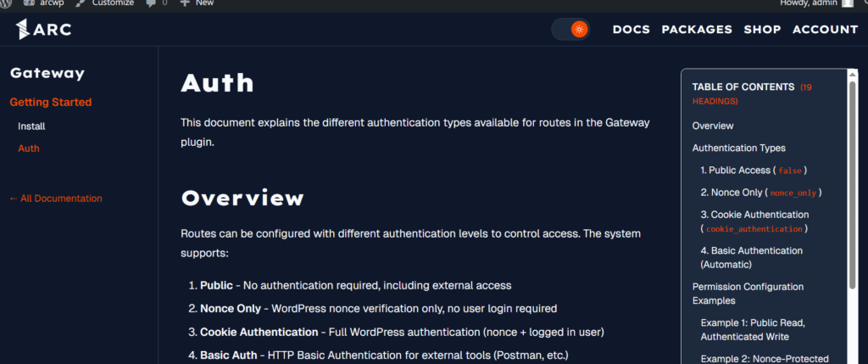Viewport: 868px width, 364px height.
Task: Open the DOCS nav item
Action: pyautogui.click(x=631, y=30)
